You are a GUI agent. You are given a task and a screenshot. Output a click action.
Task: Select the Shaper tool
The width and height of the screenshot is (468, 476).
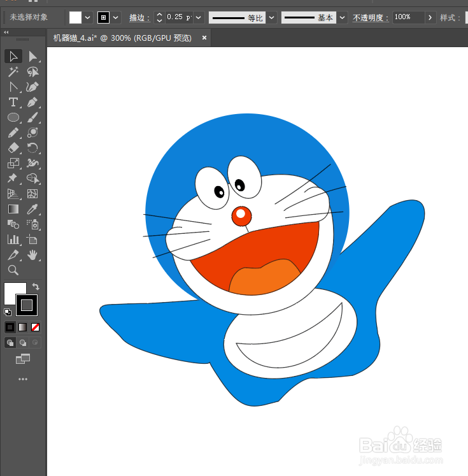click(x=32, y=133)
